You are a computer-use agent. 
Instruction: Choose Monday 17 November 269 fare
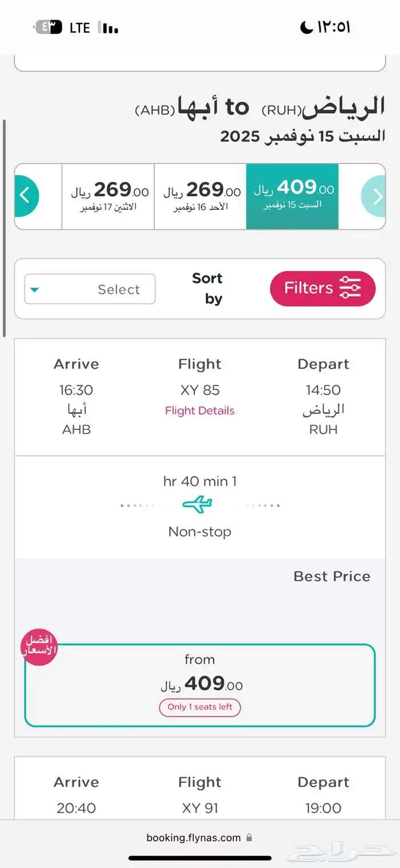108,196
